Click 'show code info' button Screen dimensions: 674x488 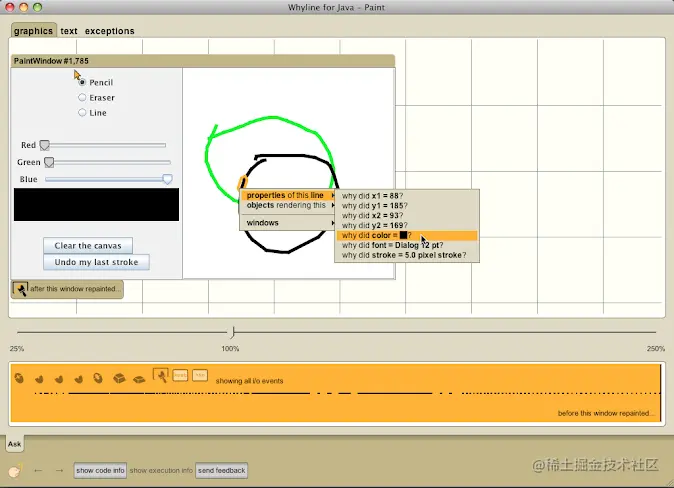(100, 470)
